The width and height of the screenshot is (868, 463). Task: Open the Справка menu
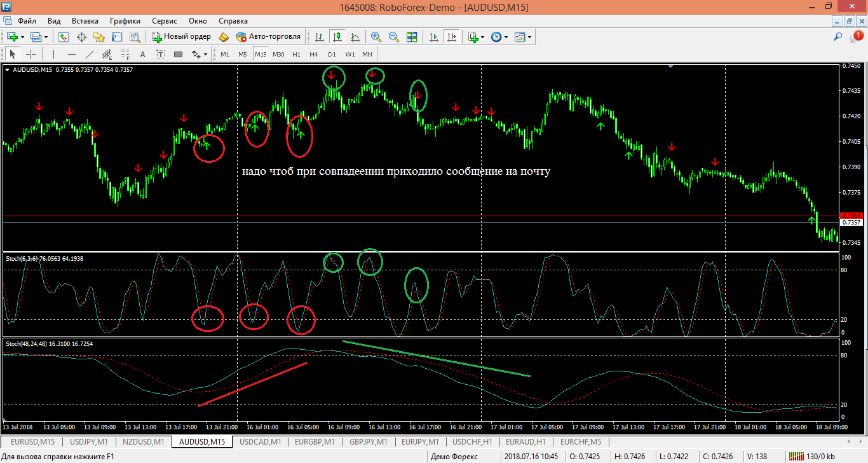click(233, 20)
